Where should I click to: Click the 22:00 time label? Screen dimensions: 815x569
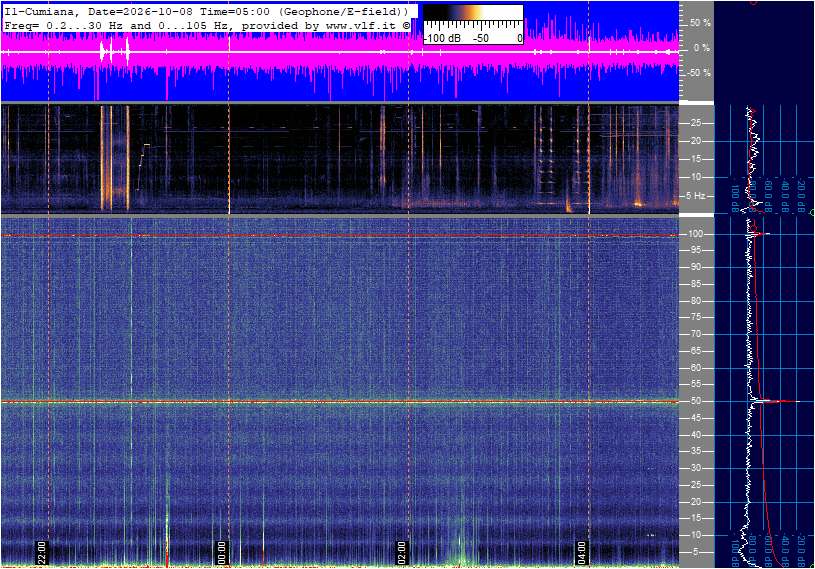[x=42, y=552]
